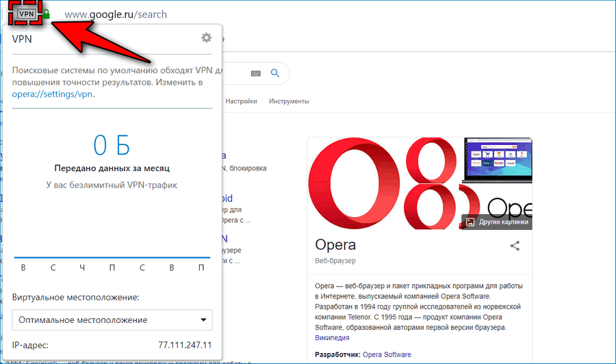Click the Передано данных за месяц label
Image resolution: width=616 pixels, height=364 pixels.
[x=112, y=168]
